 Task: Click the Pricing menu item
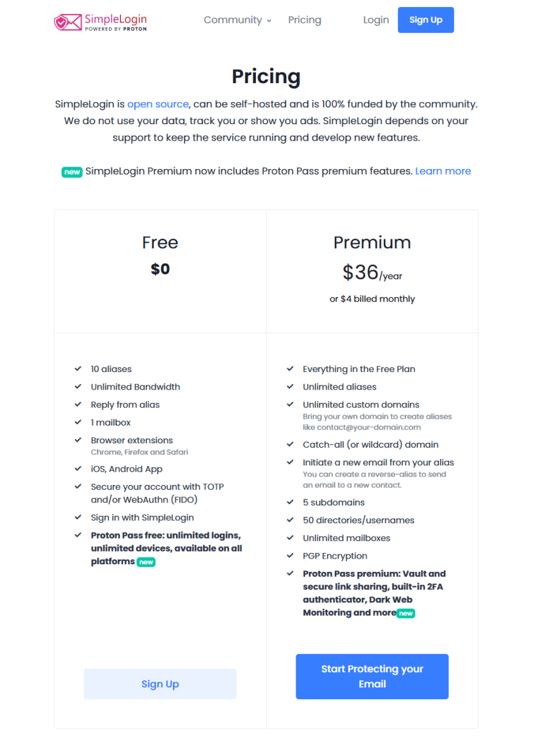pos(305,20)
